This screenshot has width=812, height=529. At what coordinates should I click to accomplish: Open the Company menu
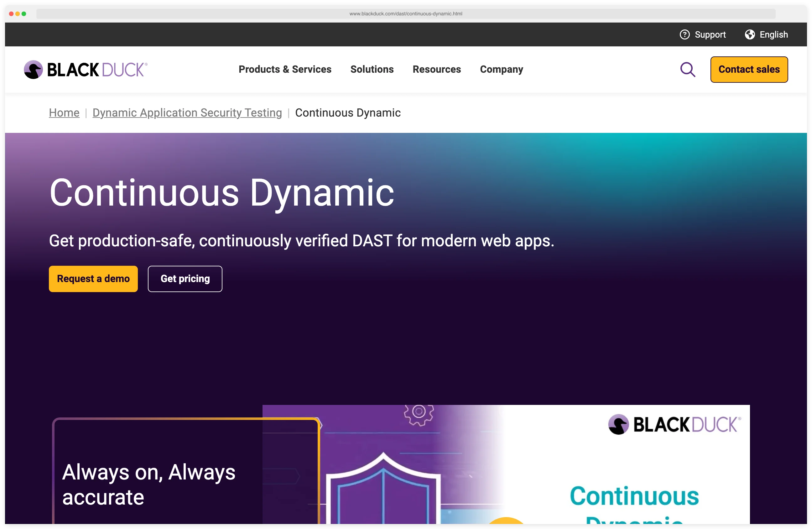coord(501,69)
